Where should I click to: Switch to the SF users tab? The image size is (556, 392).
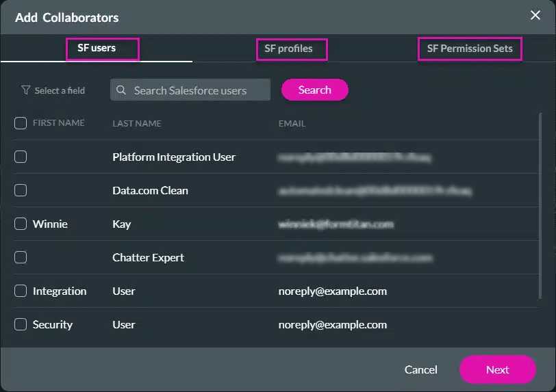tap(97, 48)
